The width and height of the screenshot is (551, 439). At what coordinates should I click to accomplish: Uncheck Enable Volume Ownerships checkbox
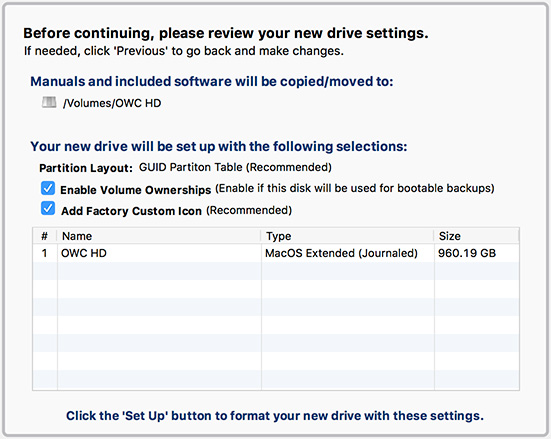(x=48, y=188)
